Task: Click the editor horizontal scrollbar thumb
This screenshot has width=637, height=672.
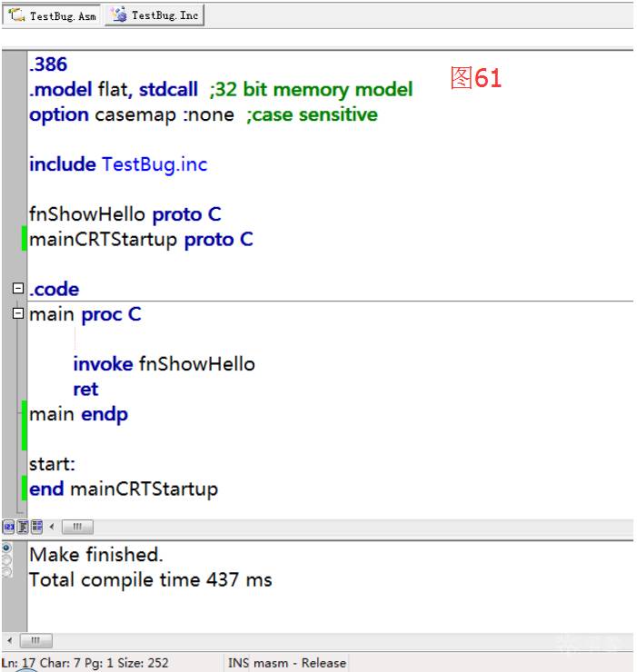Action: pos(77,527)
